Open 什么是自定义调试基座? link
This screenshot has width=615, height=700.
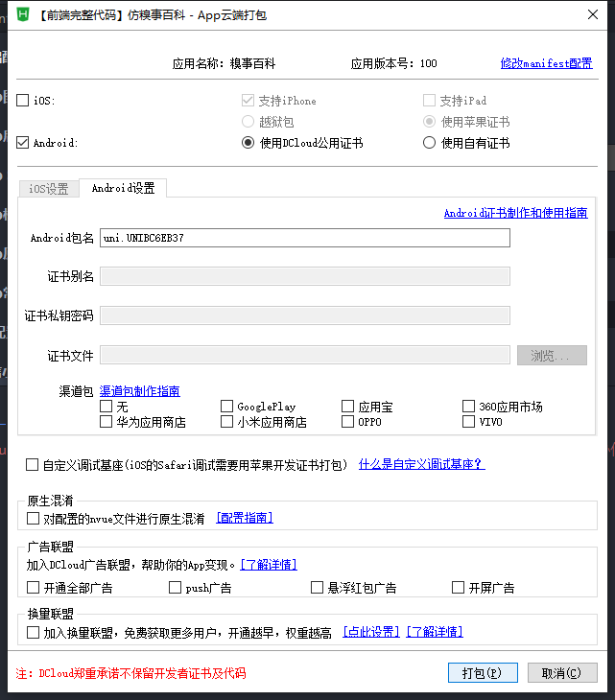click(421, 464)
